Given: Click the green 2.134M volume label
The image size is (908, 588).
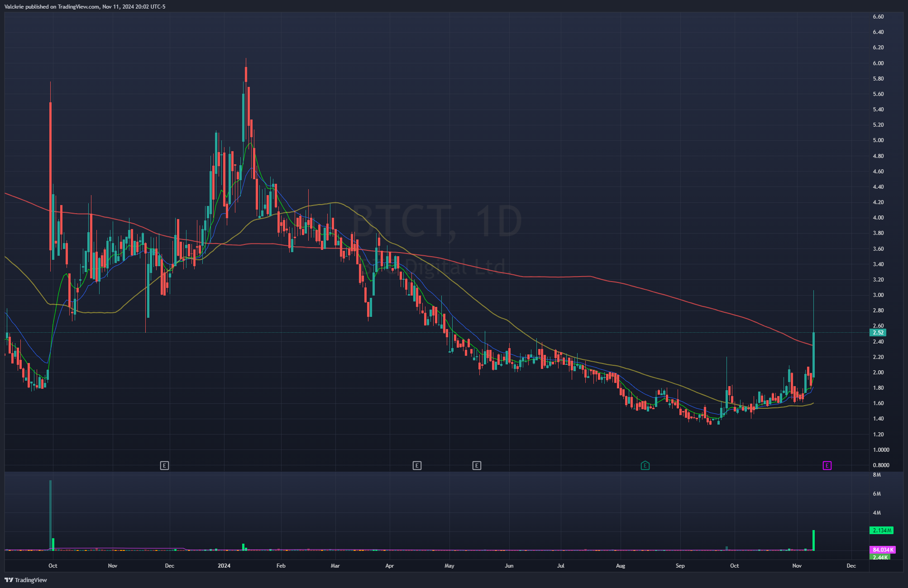Looking at the screenshot, I should [x=881, y=530].
